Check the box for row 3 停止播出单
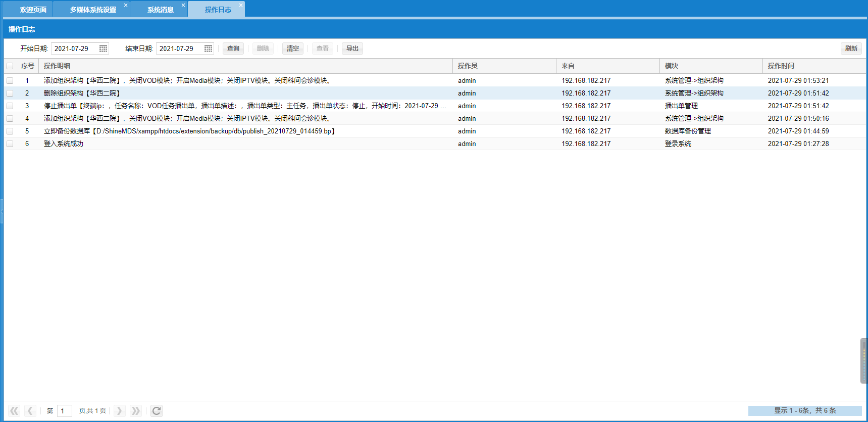 (10, 106)
